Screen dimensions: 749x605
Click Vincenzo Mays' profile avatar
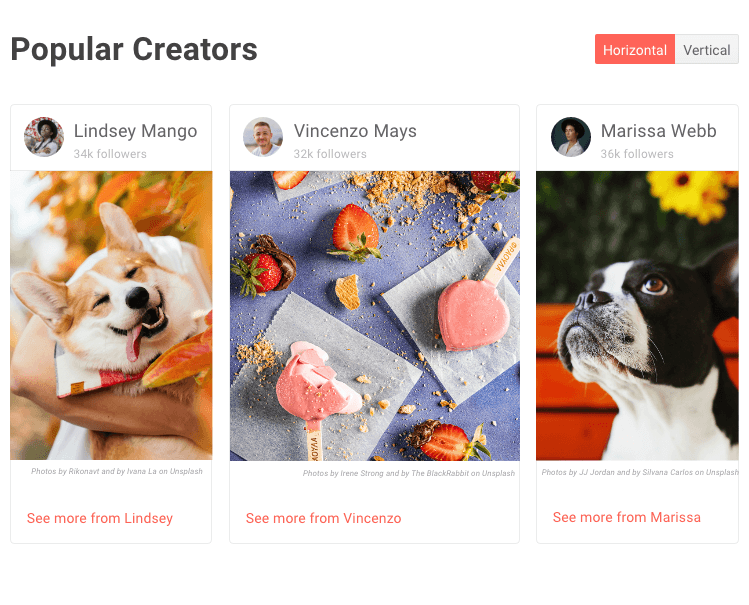click(263, 137)
